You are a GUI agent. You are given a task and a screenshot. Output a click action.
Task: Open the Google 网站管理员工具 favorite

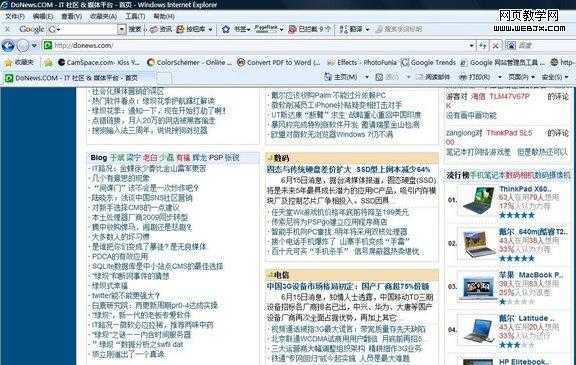[x=502, y=62]
